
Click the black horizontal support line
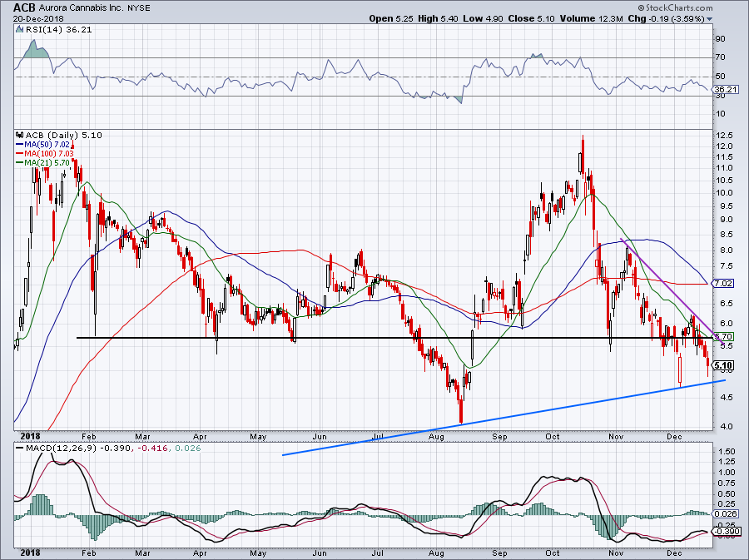pyautogui.click(x=333, y=338)
